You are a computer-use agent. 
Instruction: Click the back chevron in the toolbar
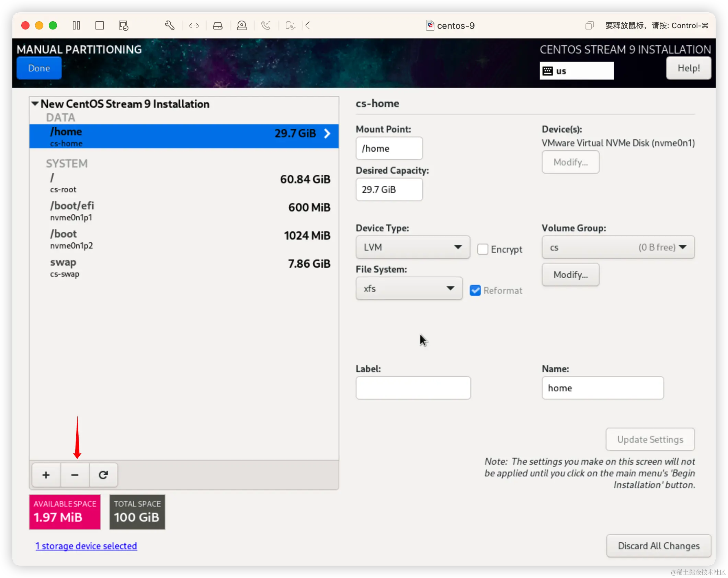307,25
